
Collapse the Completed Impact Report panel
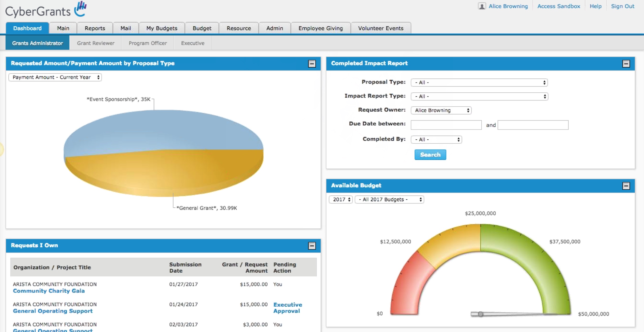pyautogui.click(x=626, y=63)
